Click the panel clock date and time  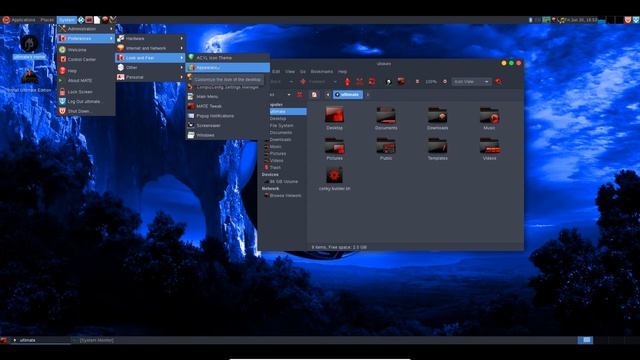pos(581,20)
